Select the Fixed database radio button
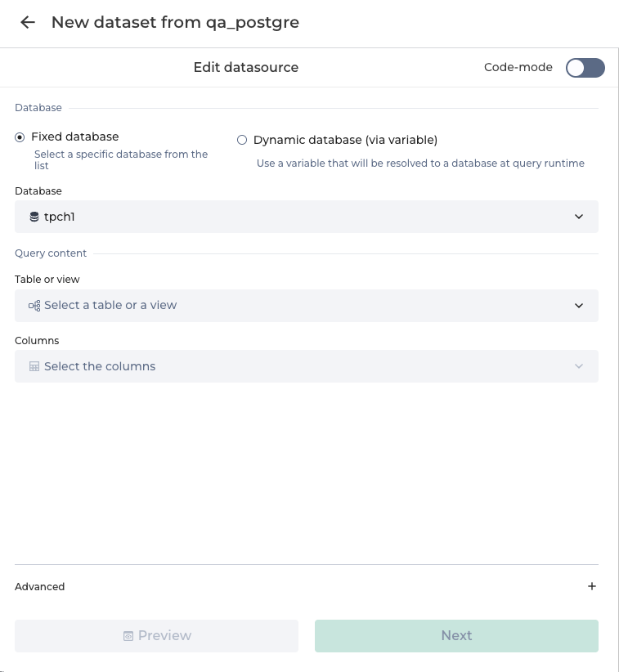The image size is (619, 672). click(x=20, y=137)
